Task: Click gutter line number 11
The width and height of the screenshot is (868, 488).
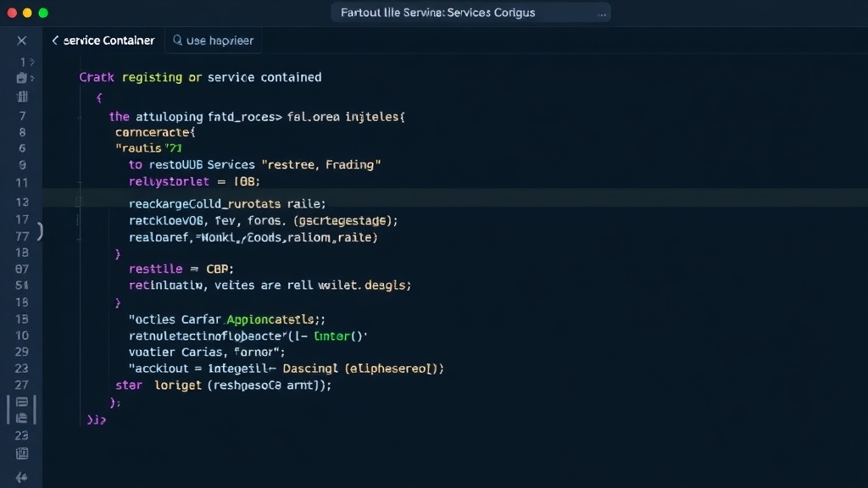Action: point(21,183)
